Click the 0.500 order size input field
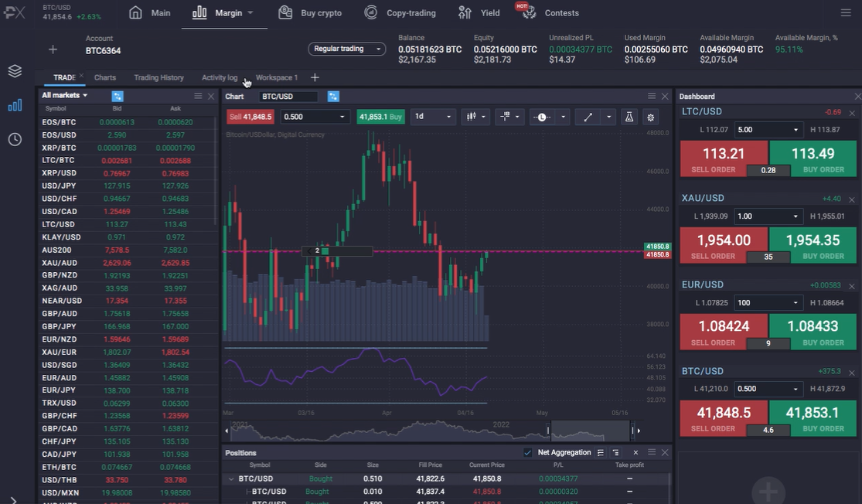The image size is (862, 504). pos(312,116)
